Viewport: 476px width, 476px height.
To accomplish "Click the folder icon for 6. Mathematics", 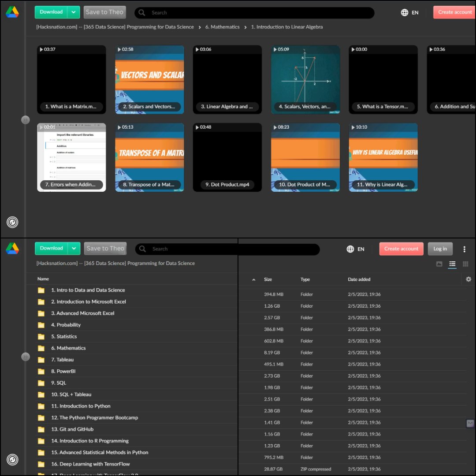I will tap(41, 348).
